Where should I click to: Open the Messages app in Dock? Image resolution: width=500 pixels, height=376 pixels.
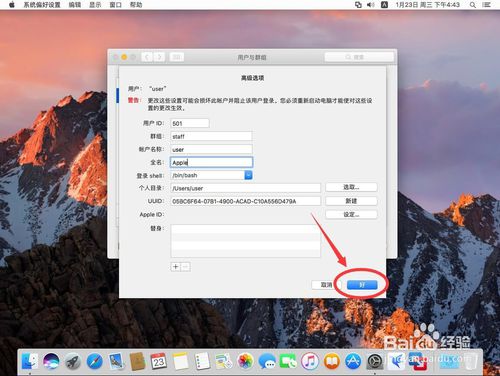(267, 362)
